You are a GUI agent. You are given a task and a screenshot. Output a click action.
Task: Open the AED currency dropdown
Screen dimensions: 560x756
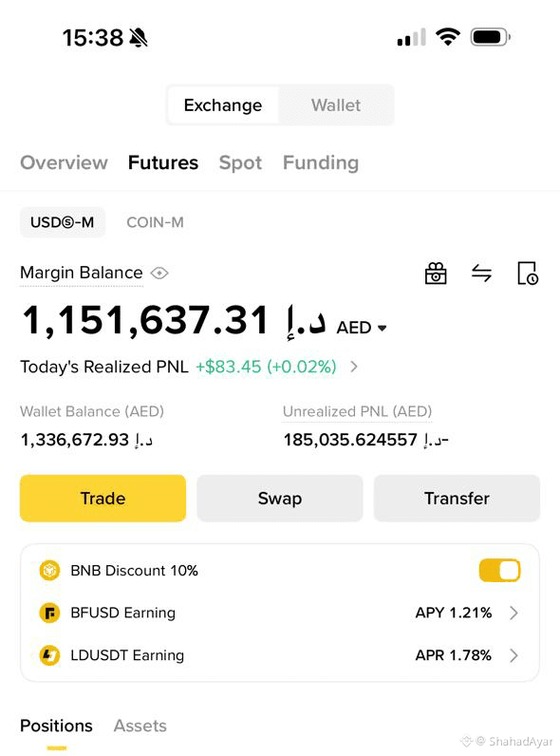pyautogui.click(x=362, y=328)
